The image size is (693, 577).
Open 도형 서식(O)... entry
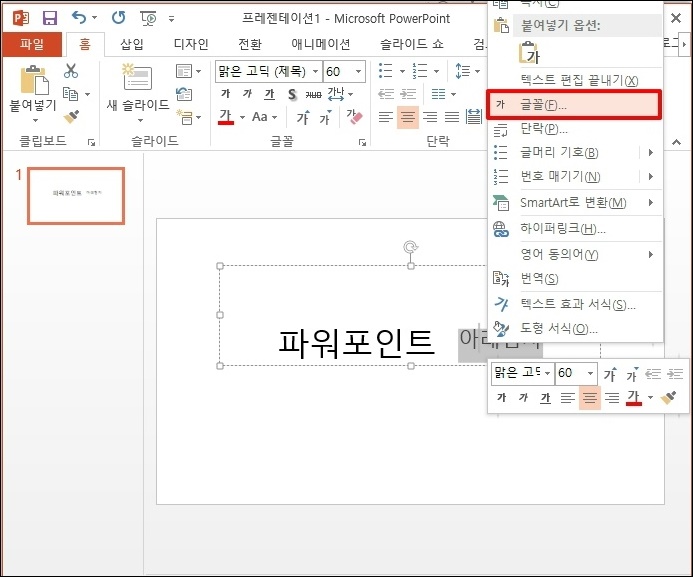[574, 328]
